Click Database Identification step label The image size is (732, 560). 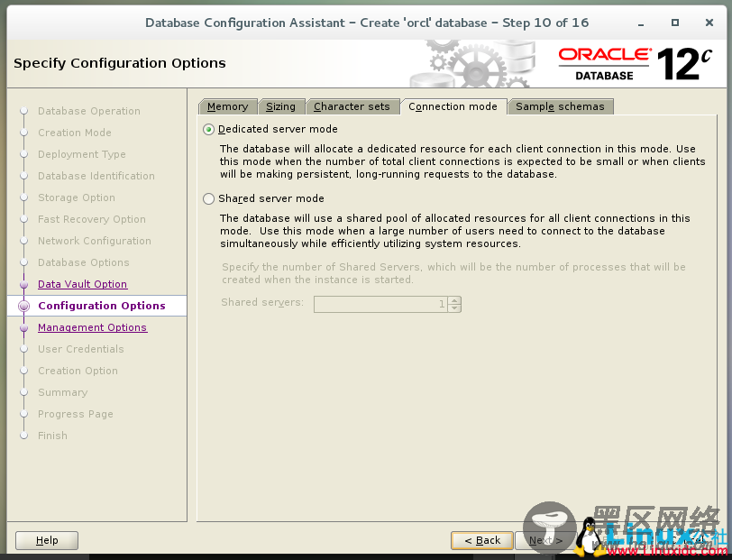pos(96,176)
